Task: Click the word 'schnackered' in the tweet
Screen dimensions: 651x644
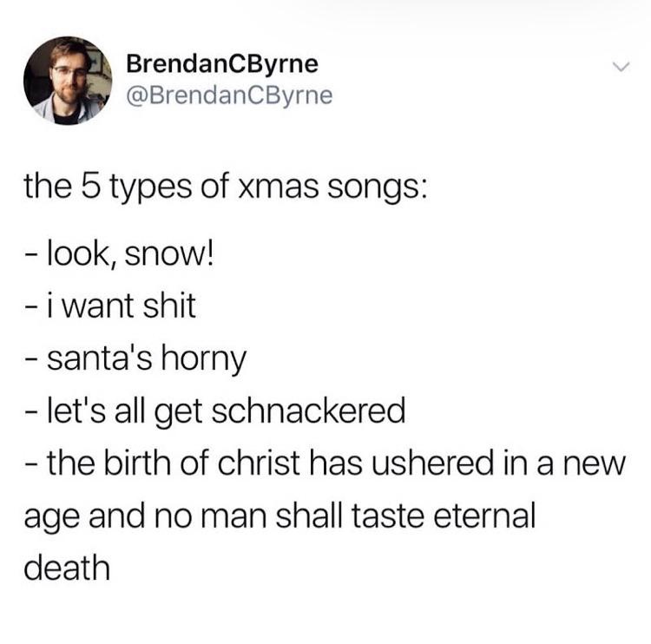Action: point(308,411)
